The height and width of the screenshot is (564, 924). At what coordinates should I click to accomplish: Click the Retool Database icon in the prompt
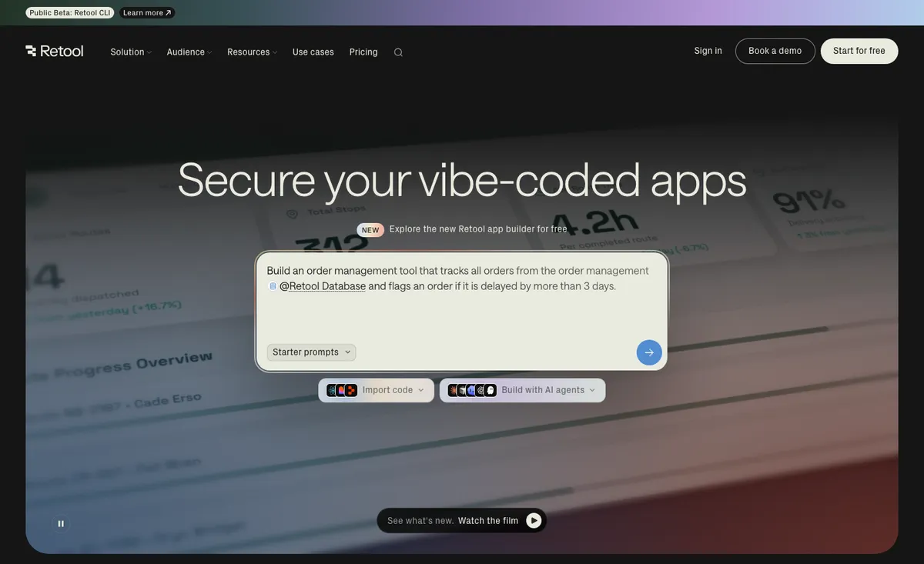(273, 286)
